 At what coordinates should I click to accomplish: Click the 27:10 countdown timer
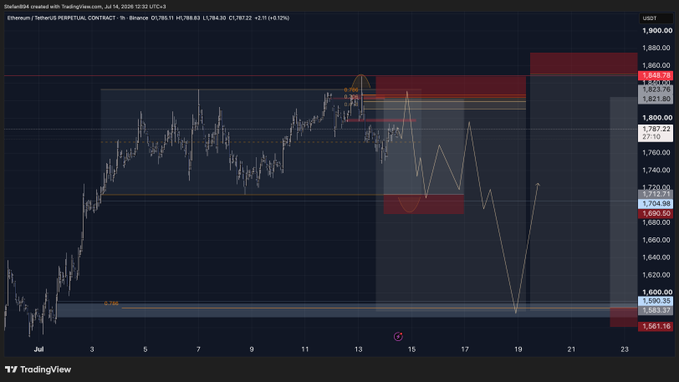point(651,137)
